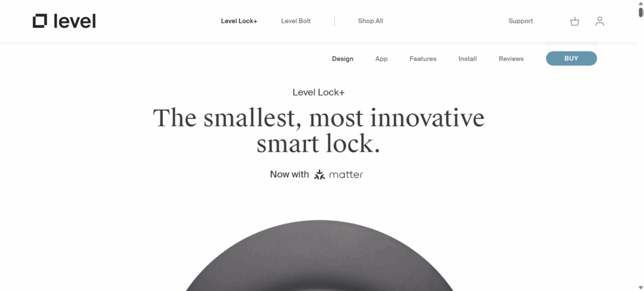Select Level Lock+ in the top navigation

click(x=239, y=21)
